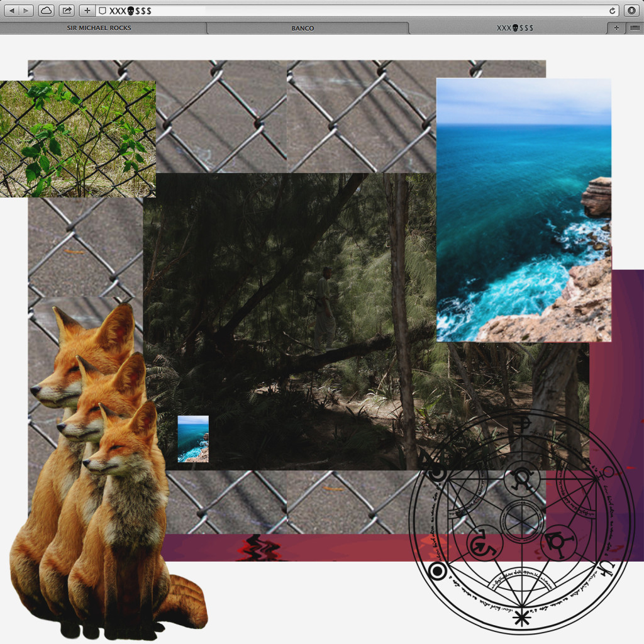Viewport: 644px width, 644px height.
Task: Open the Share menu icon
Action: pyautogui.click(x=65, y=11)
